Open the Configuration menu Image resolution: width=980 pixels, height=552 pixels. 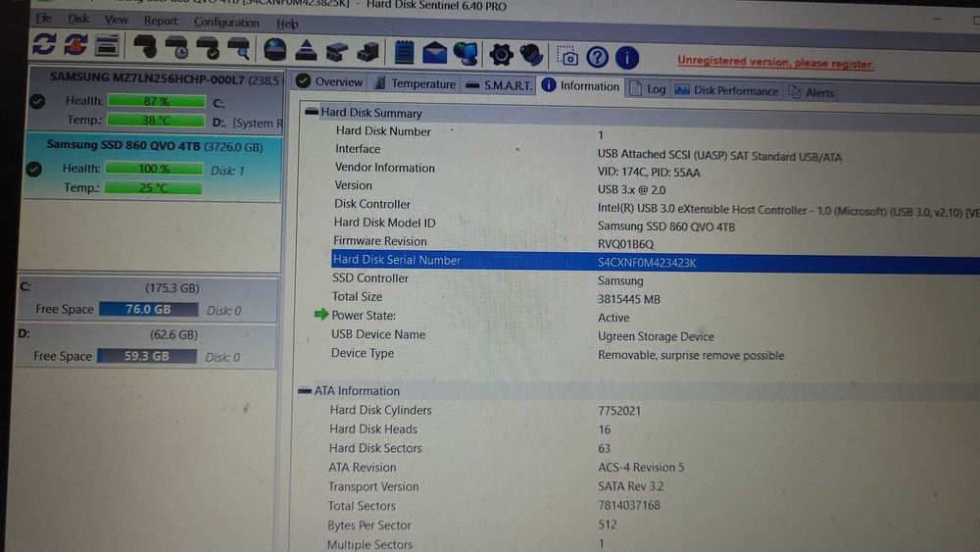click(x=226, y=23)
